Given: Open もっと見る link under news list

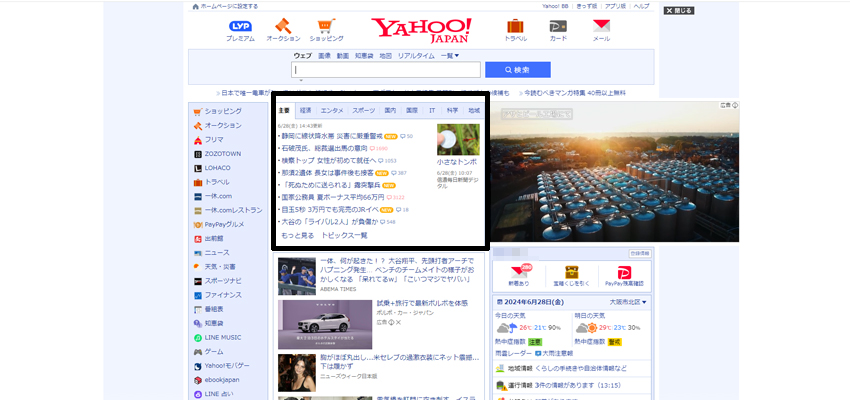Looking at the screenshot, I should [298, 235].
